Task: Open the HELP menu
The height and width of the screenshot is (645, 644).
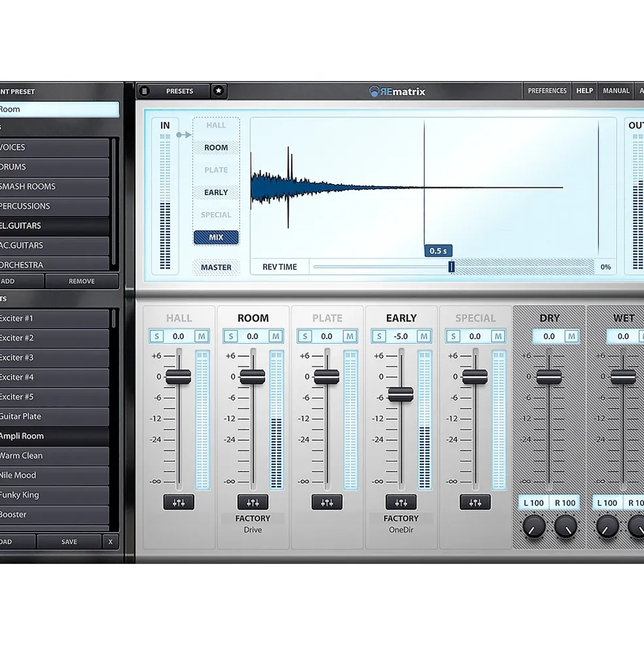Action: (x=584, y=90)
